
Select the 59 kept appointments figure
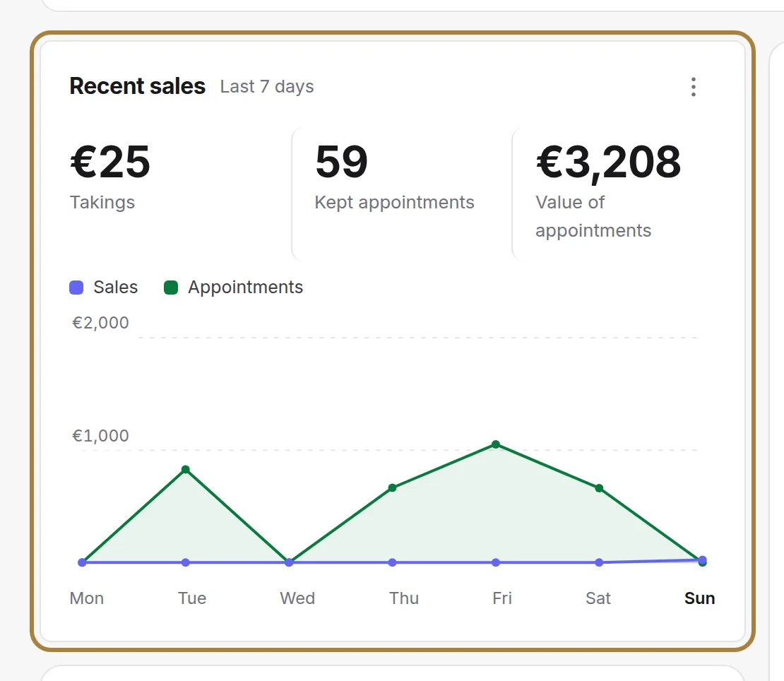click(x=342, y=162)
